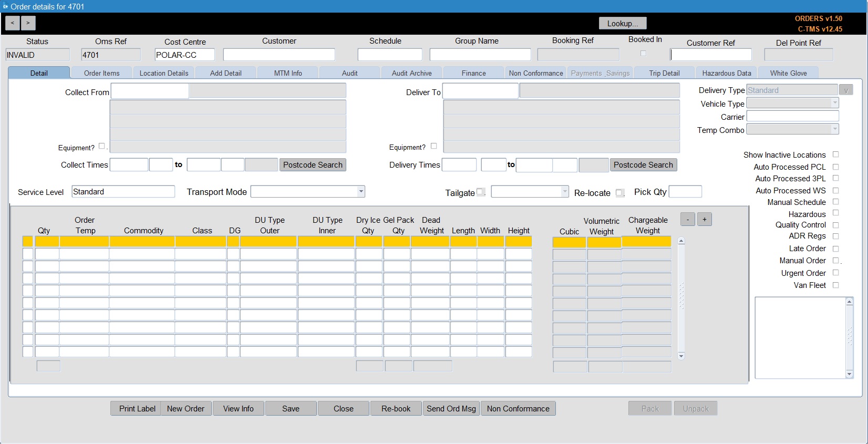868x444 pixels.
Task: Toggle the Booked In checkbox
Action: [643, 53]
